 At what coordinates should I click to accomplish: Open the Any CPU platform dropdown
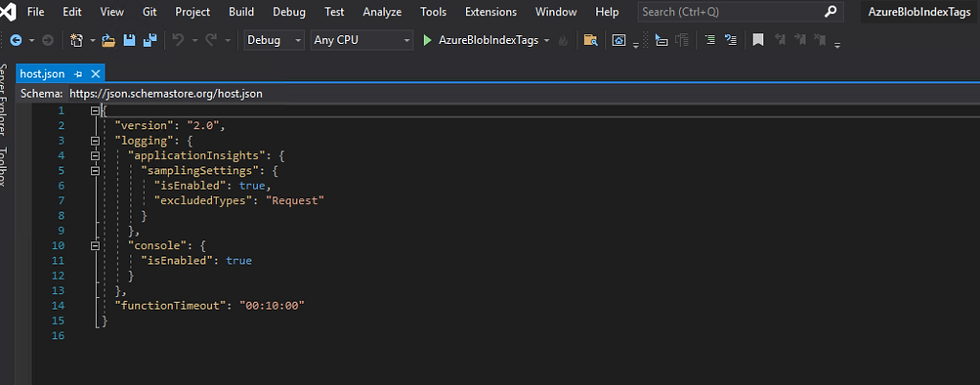coord(362,40)
